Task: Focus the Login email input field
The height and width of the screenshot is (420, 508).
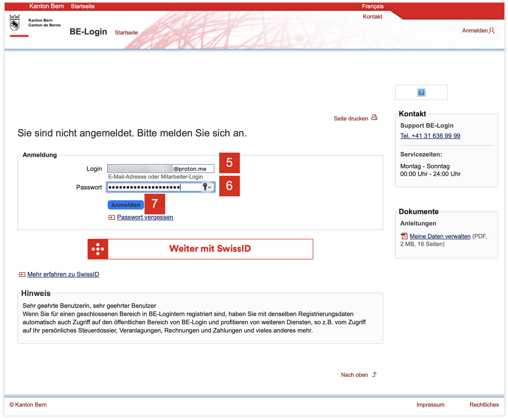Action: [x=160, y=169]
